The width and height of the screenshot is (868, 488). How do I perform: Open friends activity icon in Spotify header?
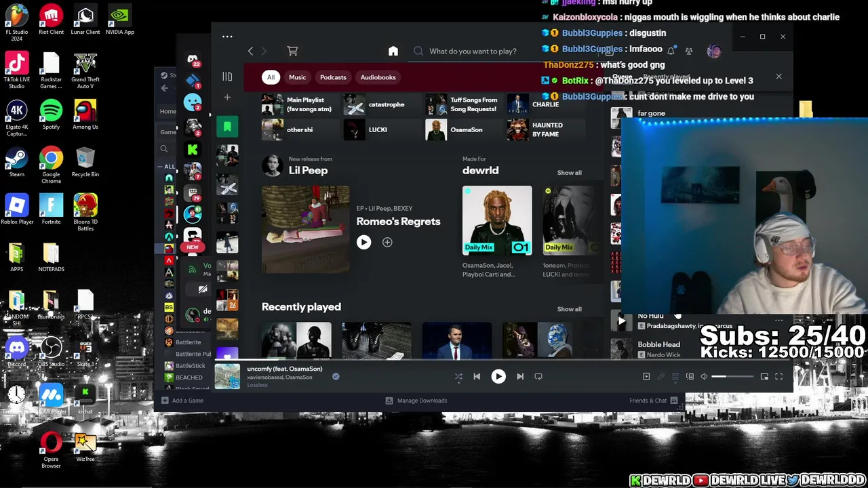click(x=689, y=51)
